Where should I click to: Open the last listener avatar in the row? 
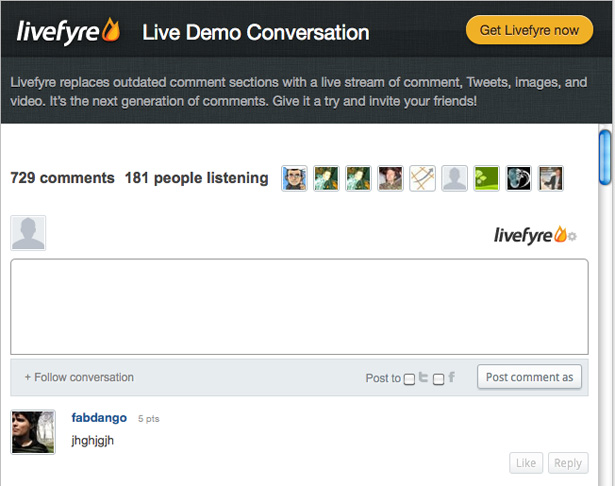click(x=551, y=178)
